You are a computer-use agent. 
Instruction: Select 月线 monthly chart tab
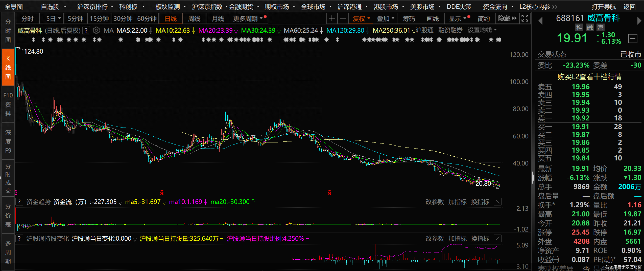pos(218,18)
